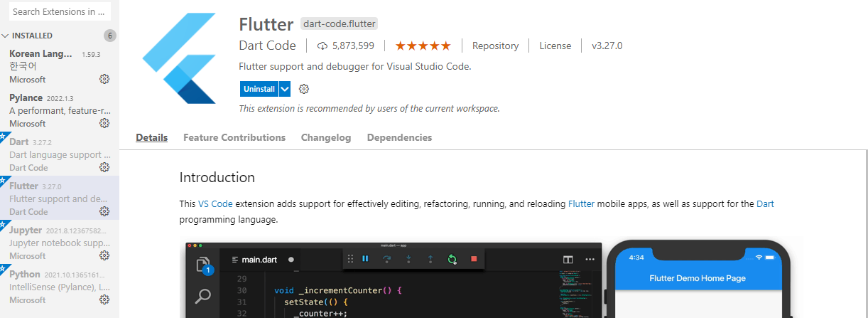This screenshot has width=868, height=318.
Task: Follow the VS Code link in Introduction
Action: 215,203
